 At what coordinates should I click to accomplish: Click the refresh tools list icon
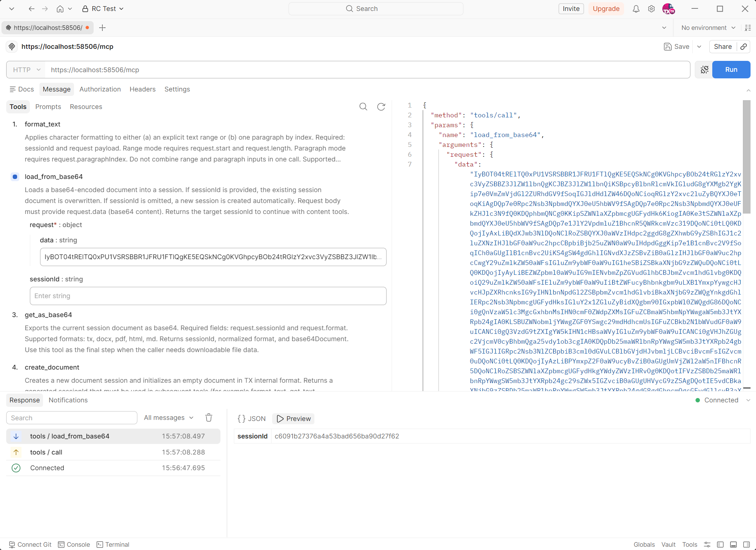pos(381,107)
